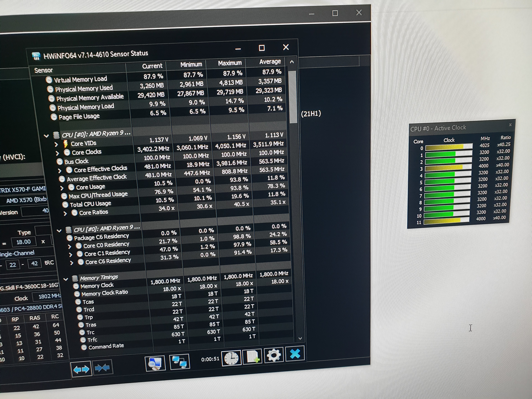Click the collapse columns arrows icon
Image resolution: width=532 pixels, height=399 pixels.
point(102,368)
